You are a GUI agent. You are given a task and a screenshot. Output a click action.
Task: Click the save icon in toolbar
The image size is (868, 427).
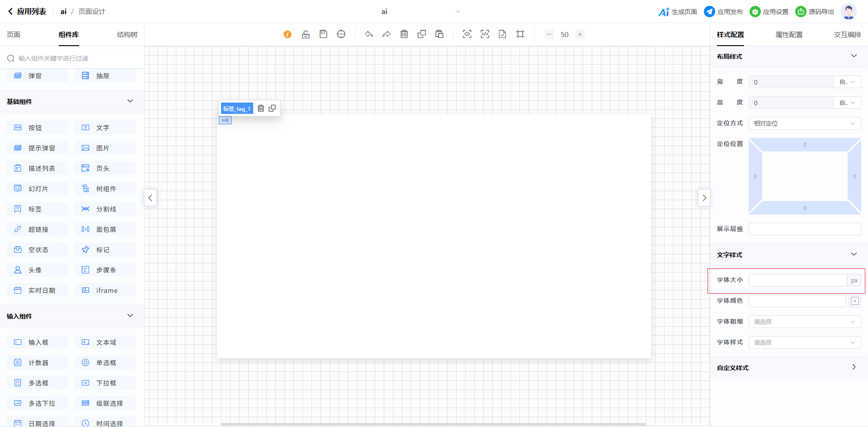[323, 34]
